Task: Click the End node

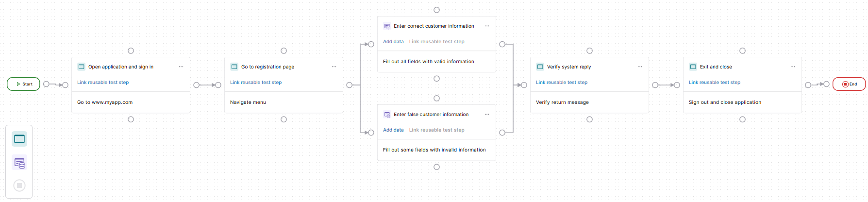Action: (849, 84)
